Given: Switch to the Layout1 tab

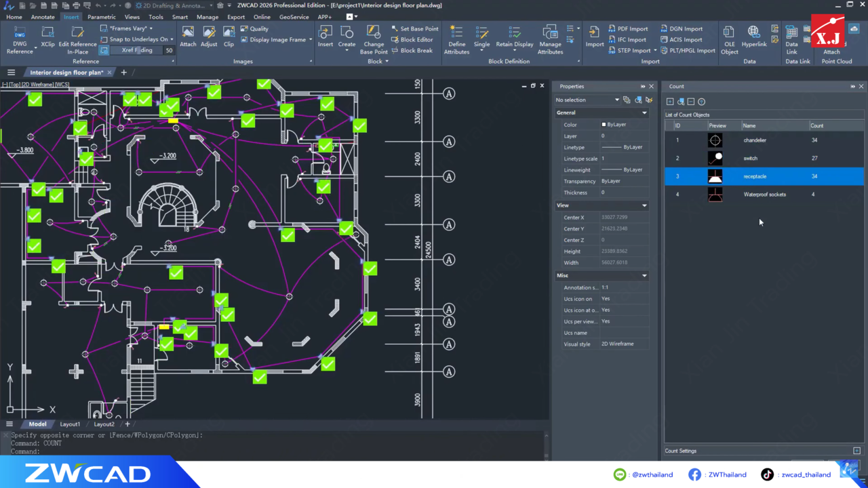Looking at the screenshot, I should click(70, 424).
